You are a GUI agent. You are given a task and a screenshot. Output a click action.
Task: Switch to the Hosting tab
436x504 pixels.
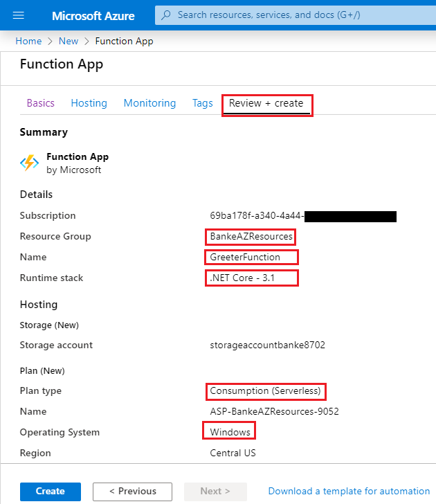[x=89, y=103]
